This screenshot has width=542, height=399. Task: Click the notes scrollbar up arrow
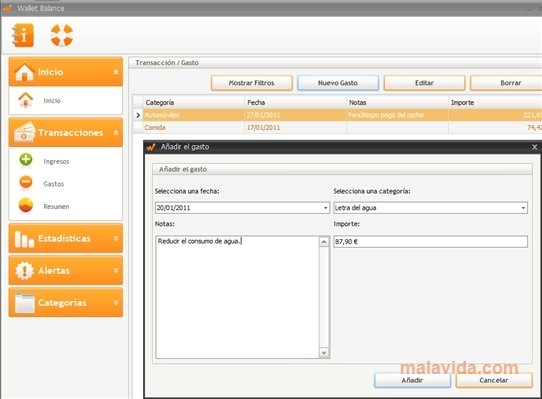tap(324, 241)
